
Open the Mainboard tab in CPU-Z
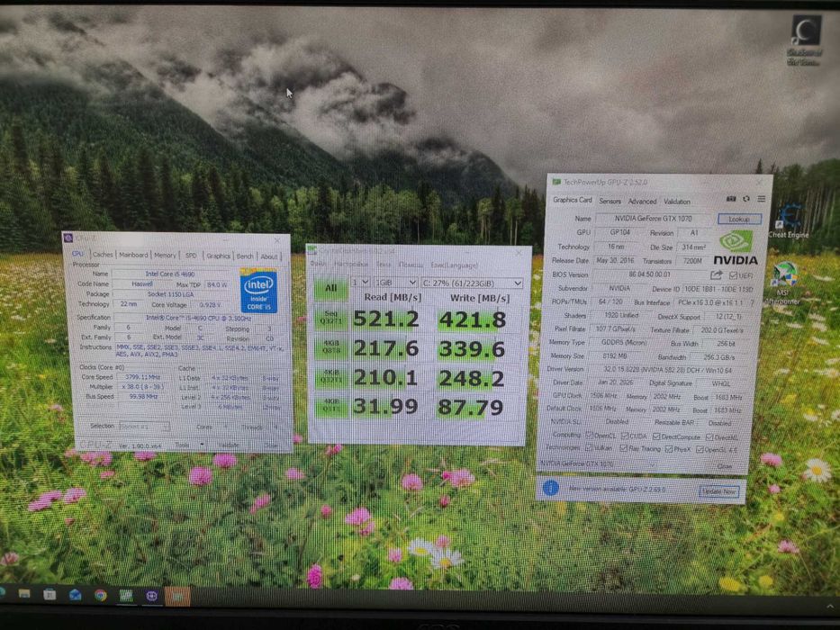[x=133, y=255]
